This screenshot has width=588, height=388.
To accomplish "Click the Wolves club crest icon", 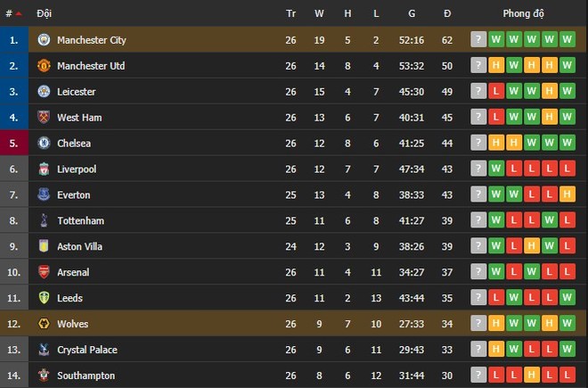I will (x=44, y=324).
